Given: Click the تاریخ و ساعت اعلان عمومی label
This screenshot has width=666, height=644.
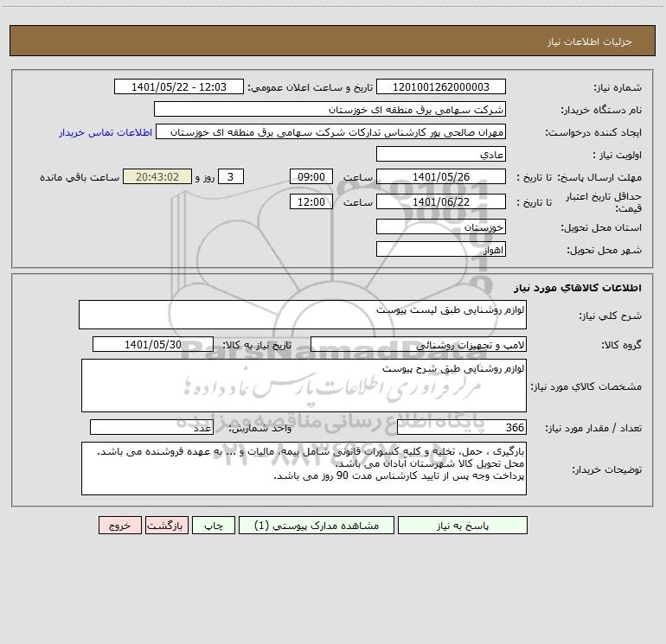Looking at the screenshot, I should click(311, 88).
